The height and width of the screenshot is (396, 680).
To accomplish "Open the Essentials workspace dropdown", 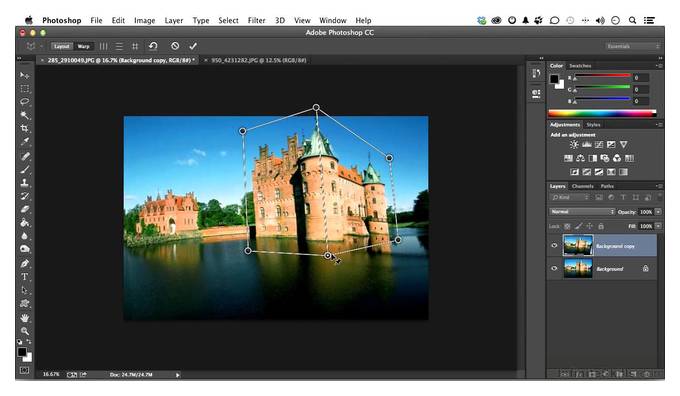I will click(x=633, y=46).
